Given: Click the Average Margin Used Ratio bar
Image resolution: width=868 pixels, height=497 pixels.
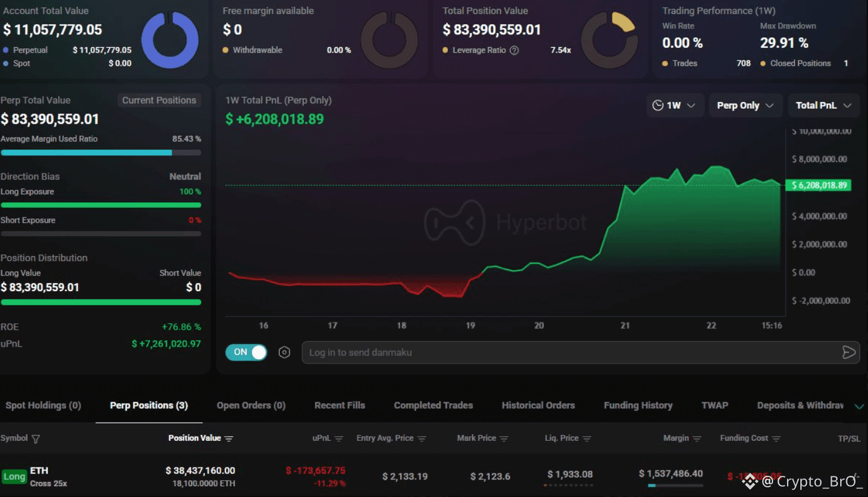Looking at the screenshot, I should (x=101, y=152).
